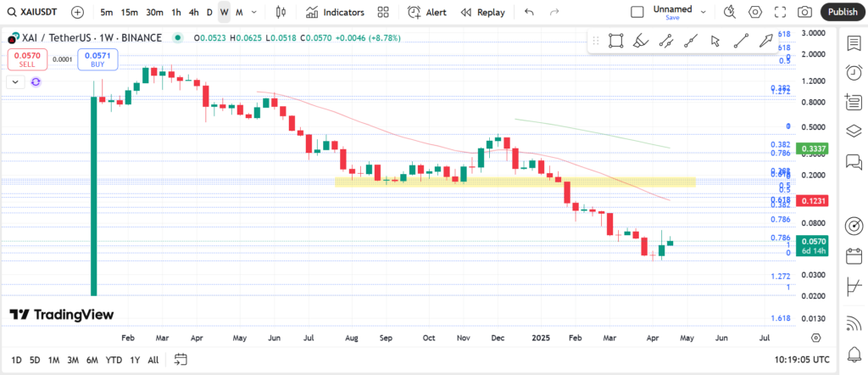Open chart settings hexagon icon
Screen dimensions: 868x375
tap(755, 13)
